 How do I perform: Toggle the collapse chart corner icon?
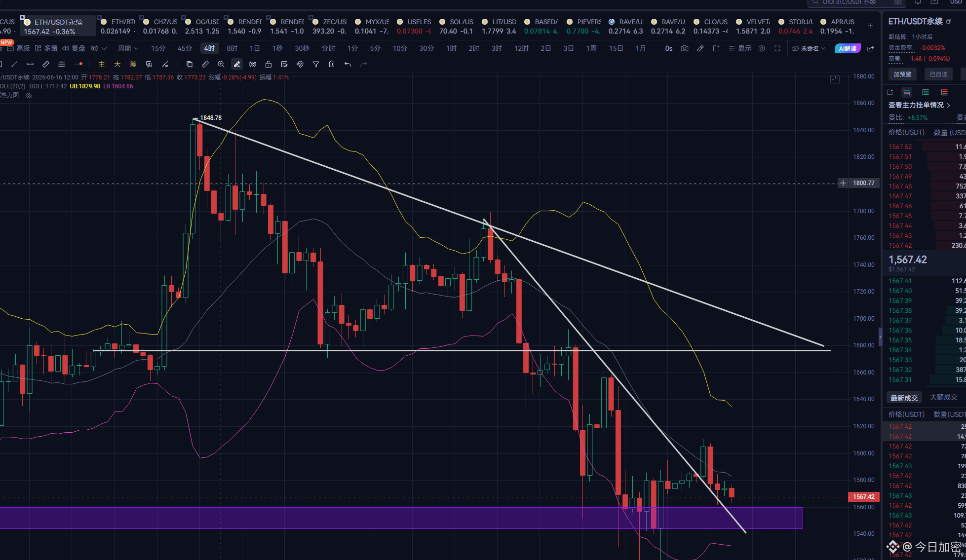pyautogui.click(x=835, y=79)
